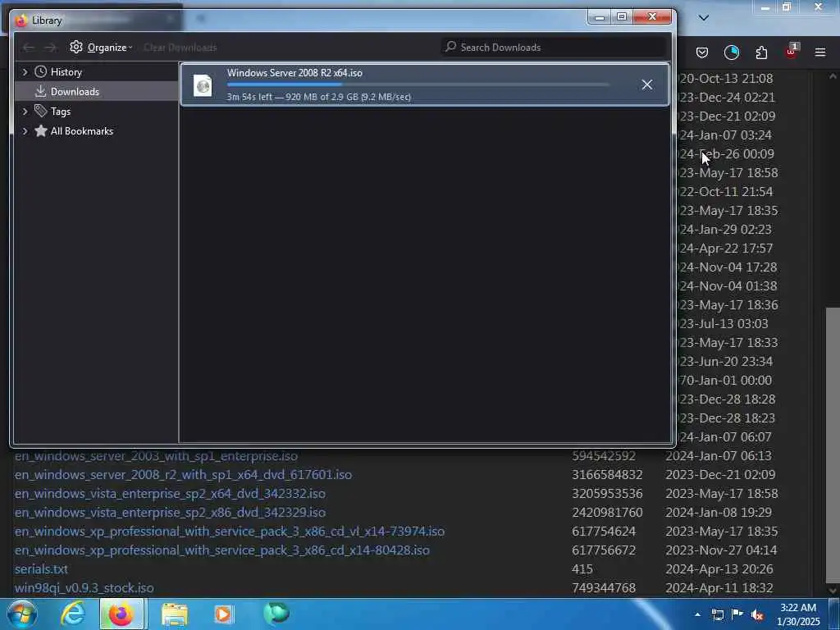The height and width of the screenshot is (630, 840).
Task: Select All Bookmarks in the sidebar
Action: 81,130
